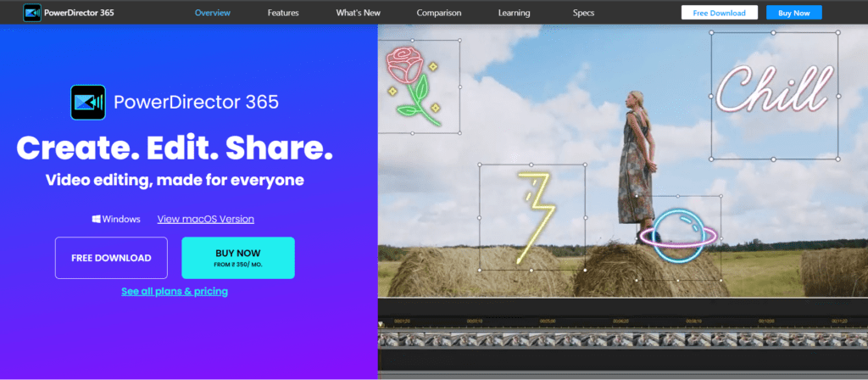Select the neon Chill text sticker

click(775, 88)
